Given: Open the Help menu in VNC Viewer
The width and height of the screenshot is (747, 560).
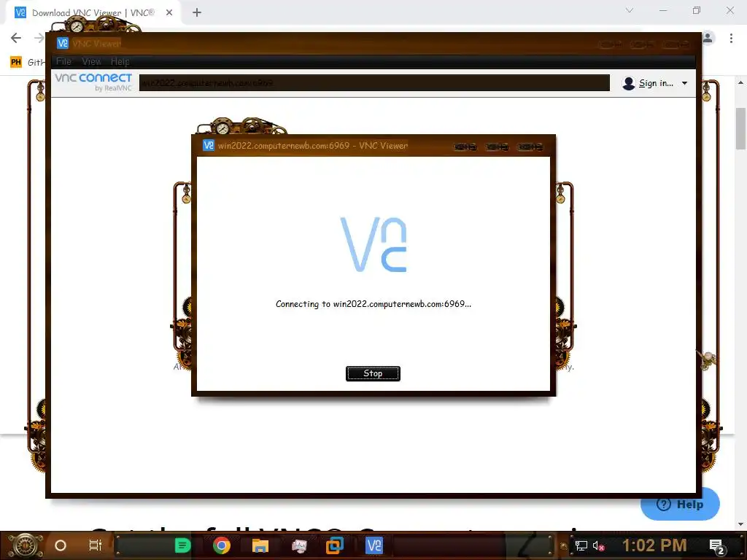Looking at the screenshot, I should pos(120,61).
